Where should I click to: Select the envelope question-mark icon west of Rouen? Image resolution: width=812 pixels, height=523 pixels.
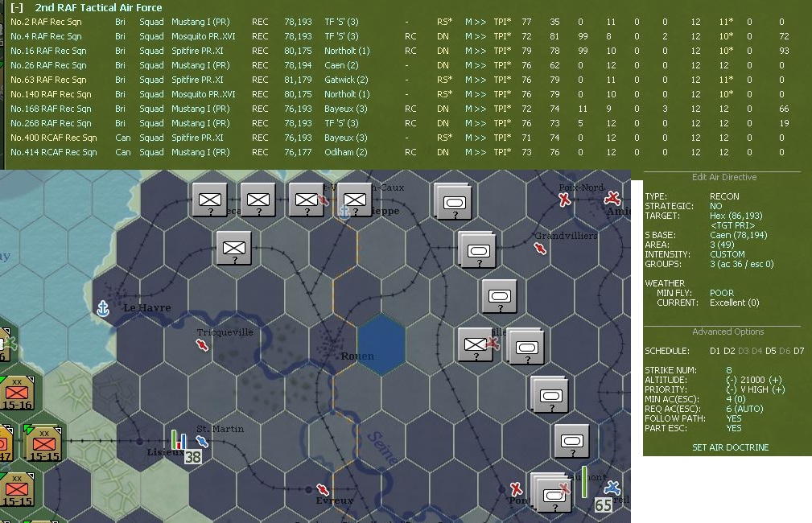click(233, 249)
